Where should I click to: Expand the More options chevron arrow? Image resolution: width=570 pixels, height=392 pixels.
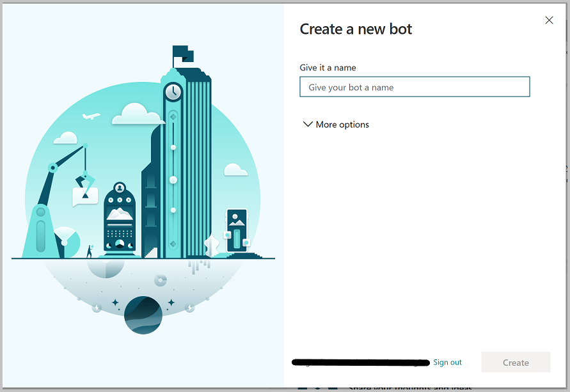308,125
